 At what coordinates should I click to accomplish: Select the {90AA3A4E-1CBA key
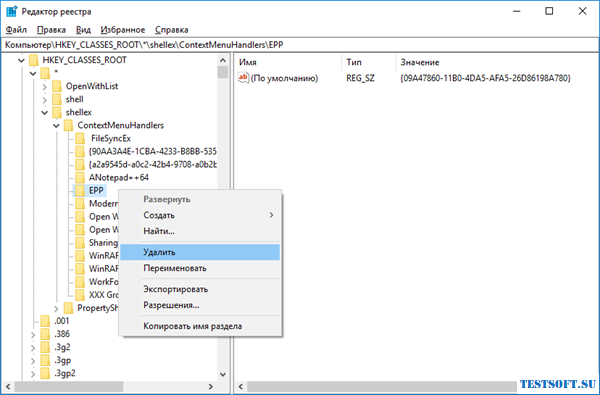point(153,152)
